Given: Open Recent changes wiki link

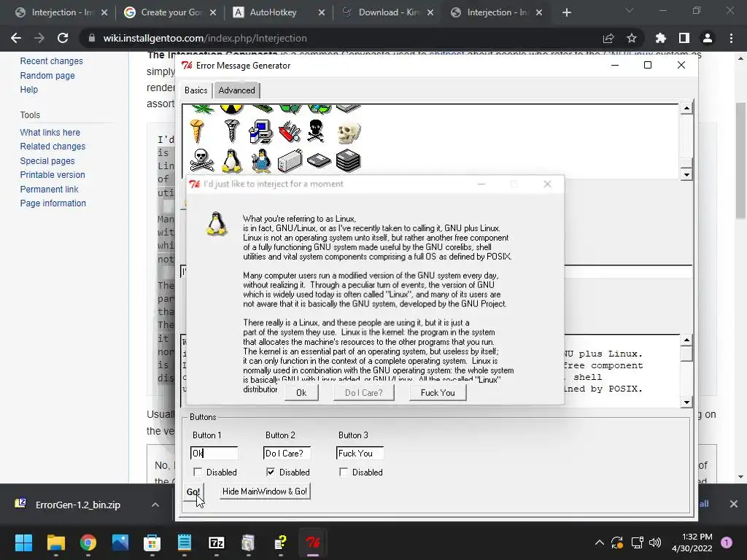Looking at the screenshot, I should pos(52,61).
